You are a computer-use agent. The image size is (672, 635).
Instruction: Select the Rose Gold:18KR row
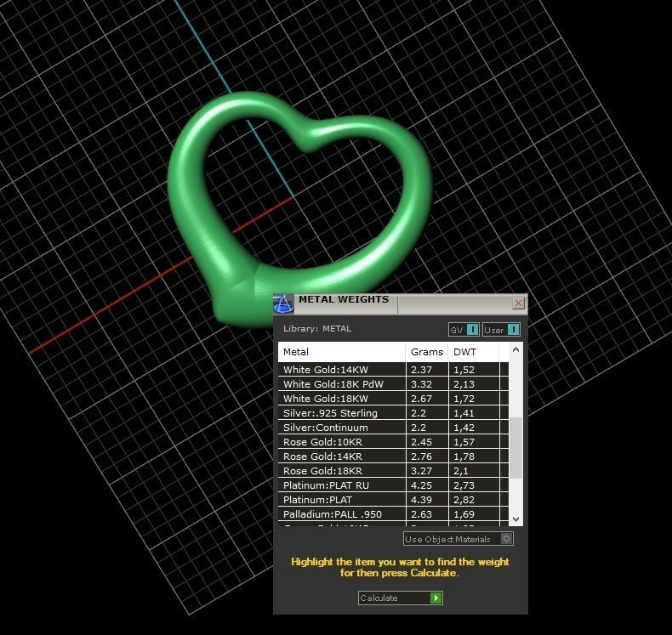(x=394, y=471)
